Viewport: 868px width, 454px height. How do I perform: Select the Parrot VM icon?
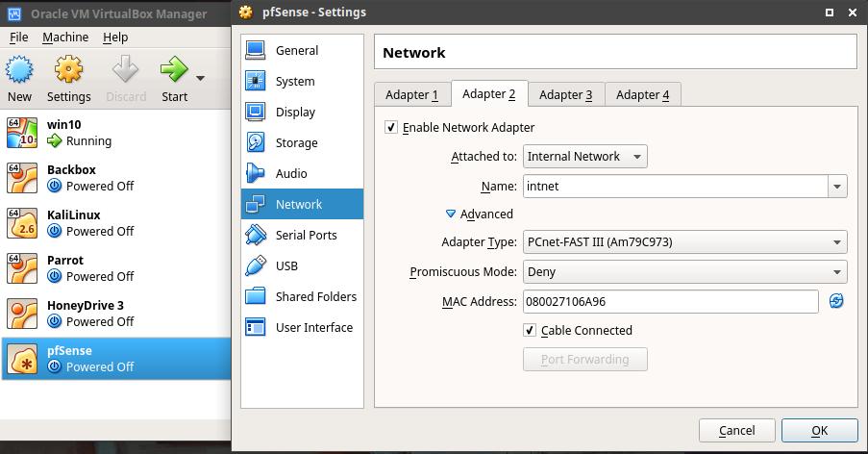22,268
